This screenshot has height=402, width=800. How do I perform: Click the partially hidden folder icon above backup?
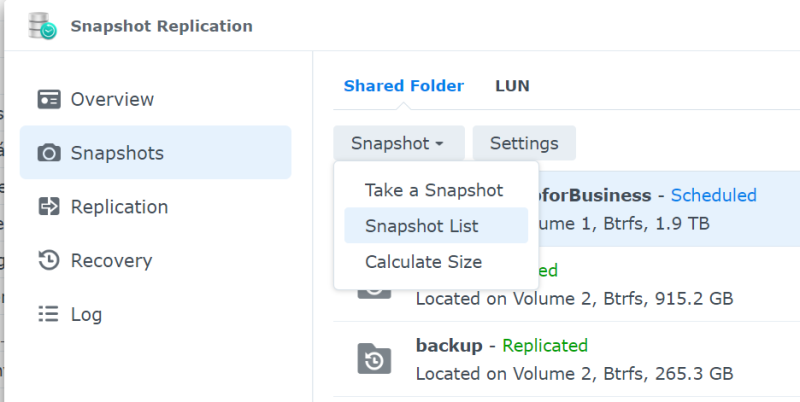(x=374, y=293)
